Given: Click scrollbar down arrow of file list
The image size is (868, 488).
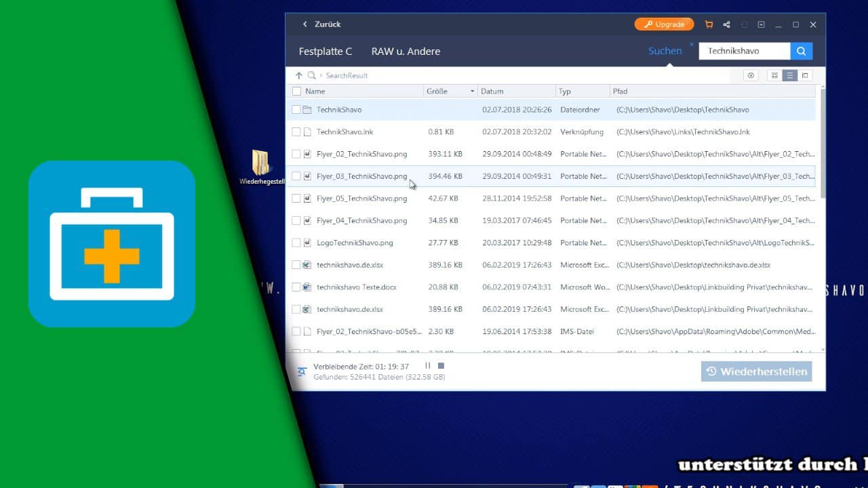Looking at the screenshot, I should pos(823,349).
